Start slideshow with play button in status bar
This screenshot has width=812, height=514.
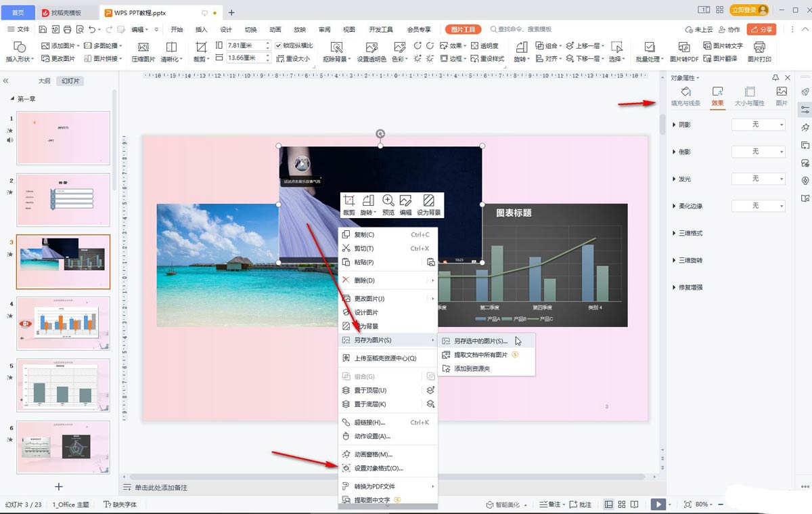pos(658,505)
